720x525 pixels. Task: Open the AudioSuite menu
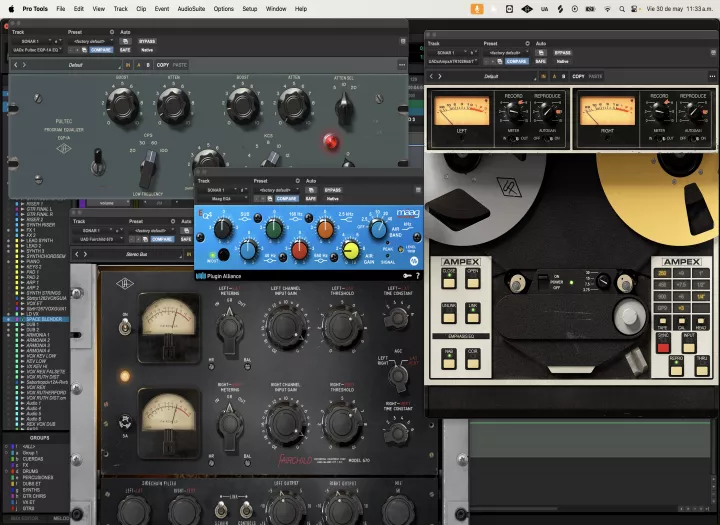point(191,9)
